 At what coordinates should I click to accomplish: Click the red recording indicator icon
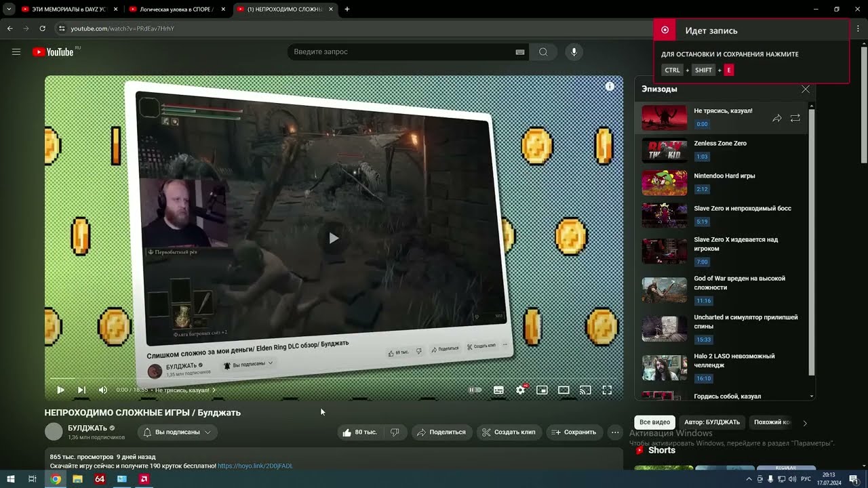[x=665, y=30]
